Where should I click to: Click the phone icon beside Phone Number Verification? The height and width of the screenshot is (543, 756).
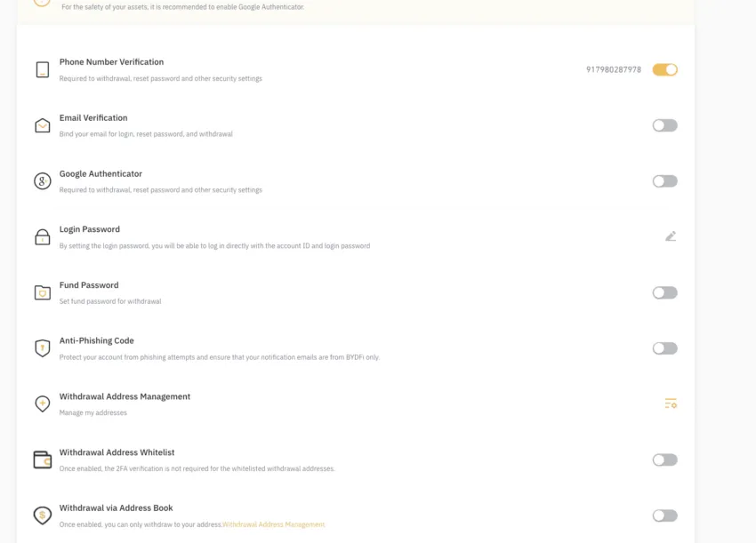[43, 70]
